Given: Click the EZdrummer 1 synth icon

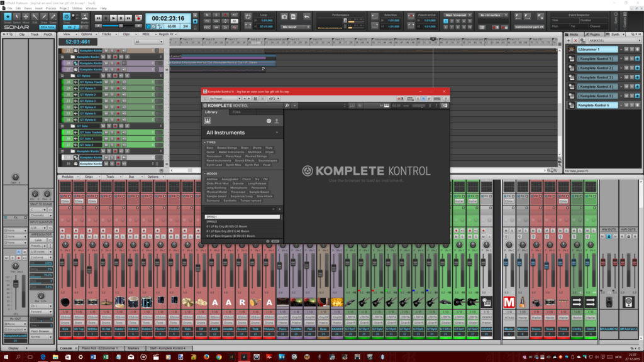Looking at the screenshot, I should click(x=572, y=49).
